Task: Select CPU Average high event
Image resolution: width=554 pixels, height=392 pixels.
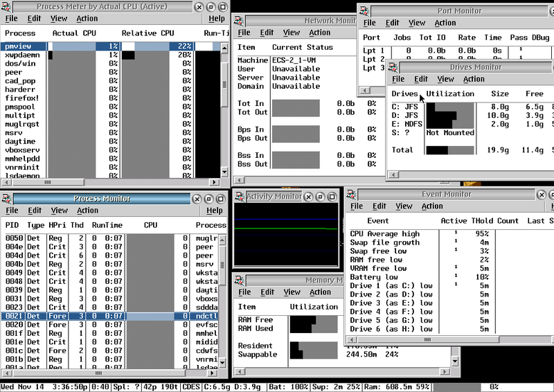Action: [x=449, y=234]
